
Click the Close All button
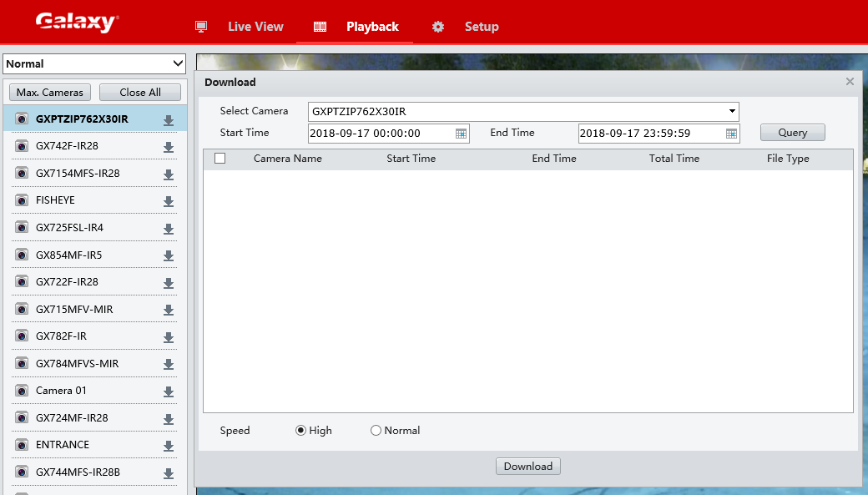coord(140,93)
